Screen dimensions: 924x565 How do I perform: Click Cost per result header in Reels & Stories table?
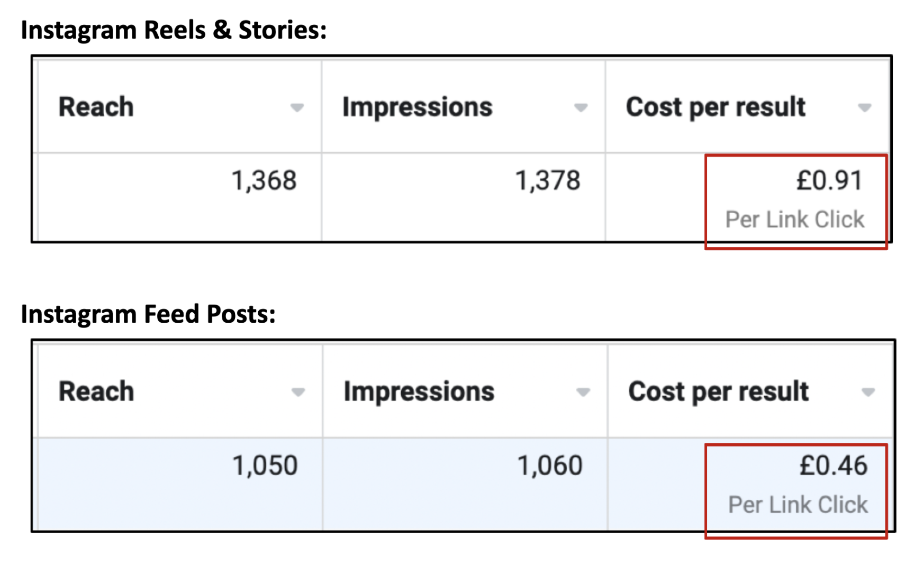[x=715, y=107]
